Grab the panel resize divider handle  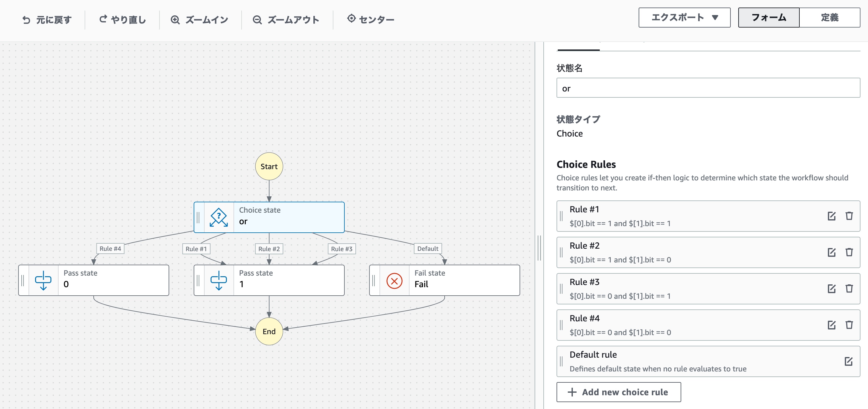[539, 247]
